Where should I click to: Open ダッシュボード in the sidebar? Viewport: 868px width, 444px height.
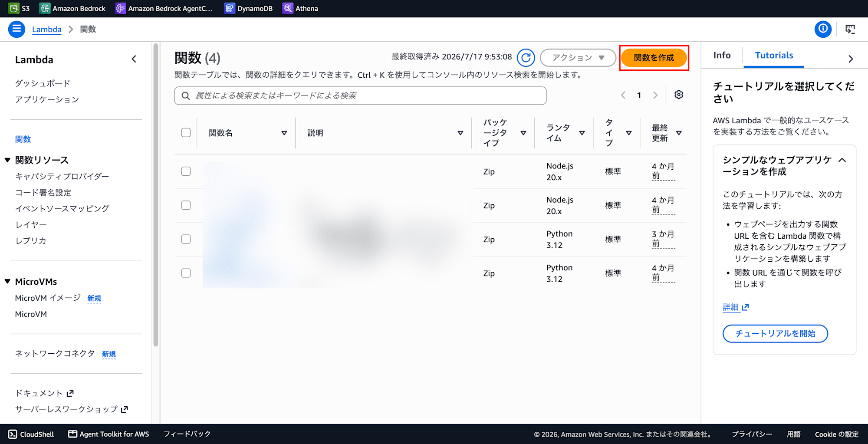point(43,83)
